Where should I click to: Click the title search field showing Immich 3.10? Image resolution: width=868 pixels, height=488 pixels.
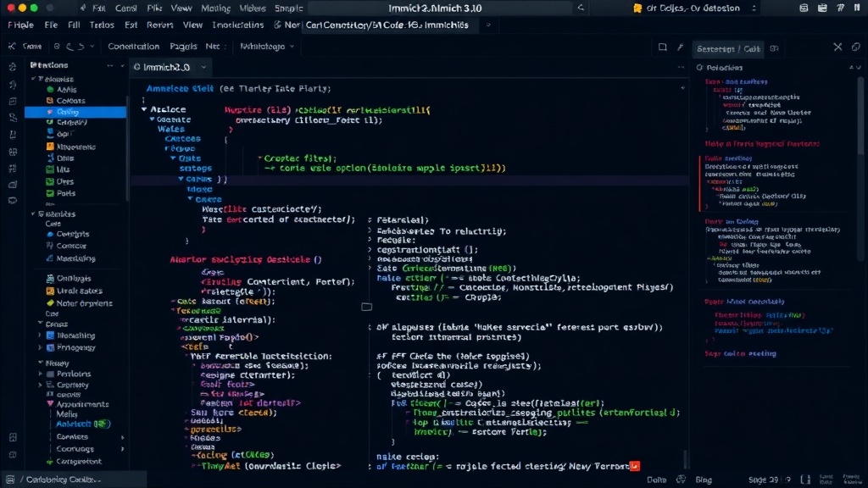[440, 8]
